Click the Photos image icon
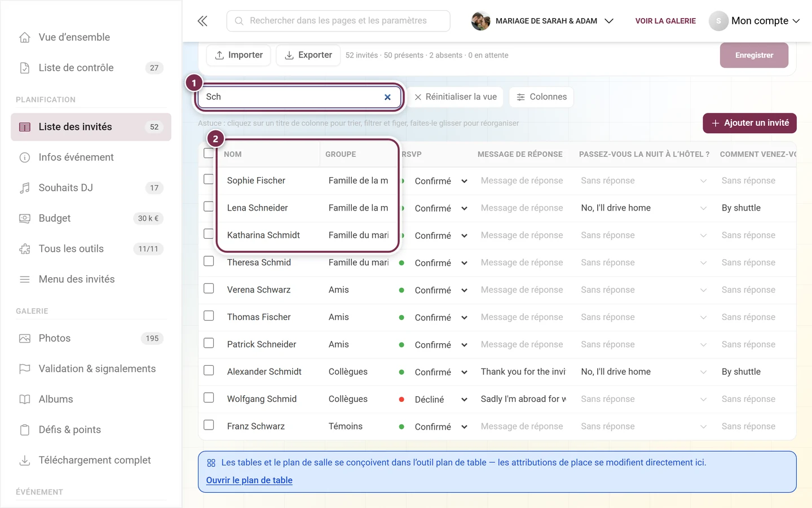This screenshot has height=508, width=812. (25, 339)
